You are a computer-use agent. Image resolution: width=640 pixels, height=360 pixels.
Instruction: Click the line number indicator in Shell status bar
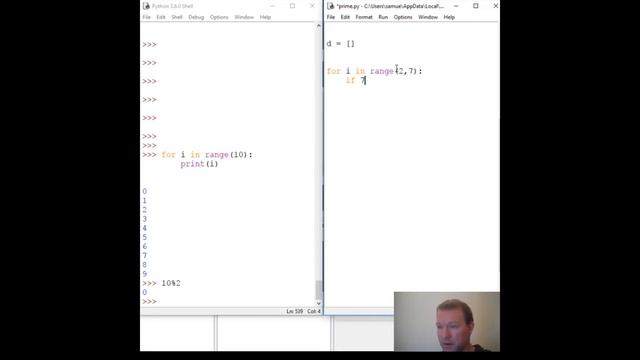[x=294, y=311]
